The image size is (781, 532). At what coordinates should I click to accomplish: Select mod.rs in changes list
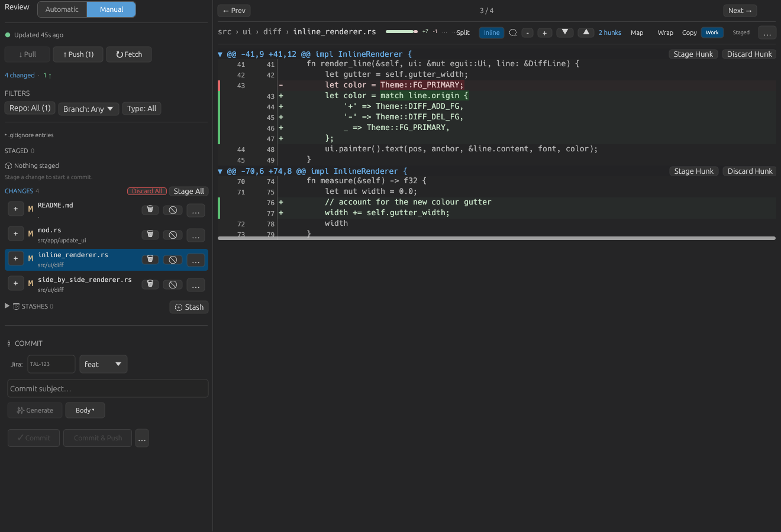click(106, 233)
